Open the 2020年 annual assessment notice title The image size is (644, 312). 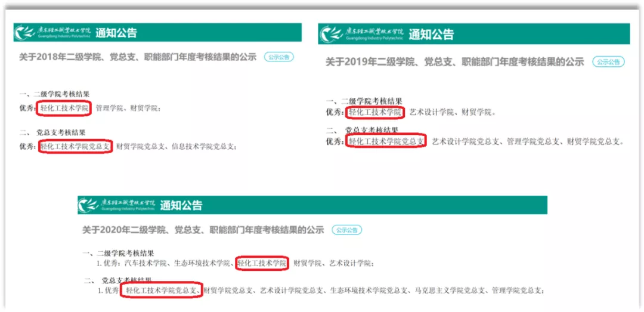(203, 230)
